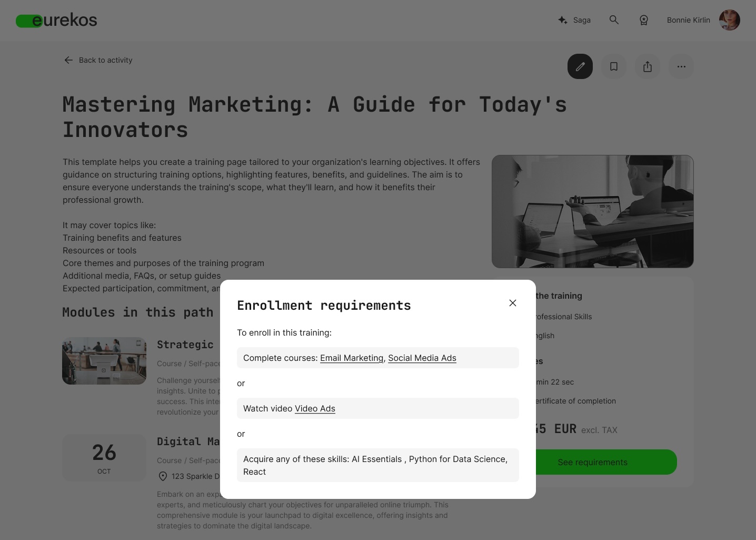Click the certificate of completion text
The width and height of the screenshot is (756, 540).
[x=576, y=401]
